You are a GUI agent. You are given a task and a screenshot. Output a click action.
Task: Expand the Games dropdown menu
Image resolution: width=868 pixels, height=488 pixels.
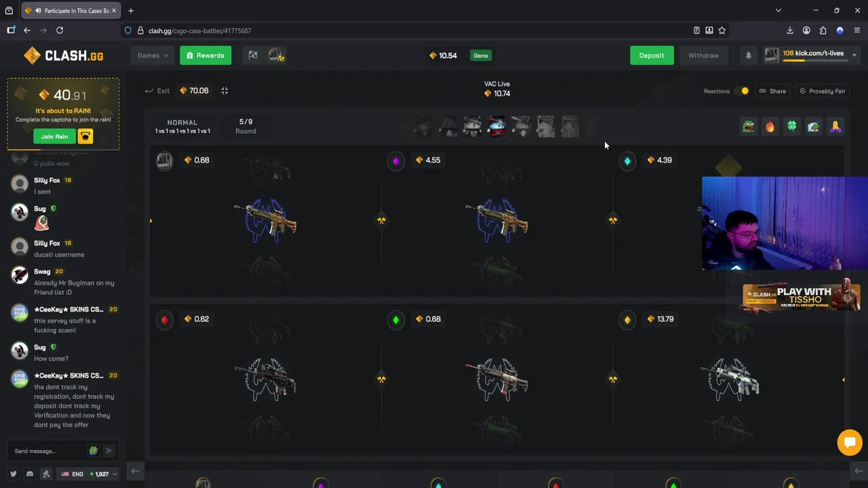point(153,56)
